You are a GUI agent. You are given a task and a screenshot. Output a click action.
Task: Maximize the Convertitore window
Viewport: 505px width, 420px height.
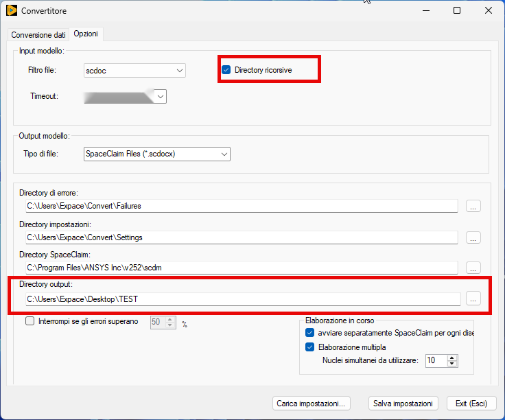pyautogui.click(x=457, y=11)
